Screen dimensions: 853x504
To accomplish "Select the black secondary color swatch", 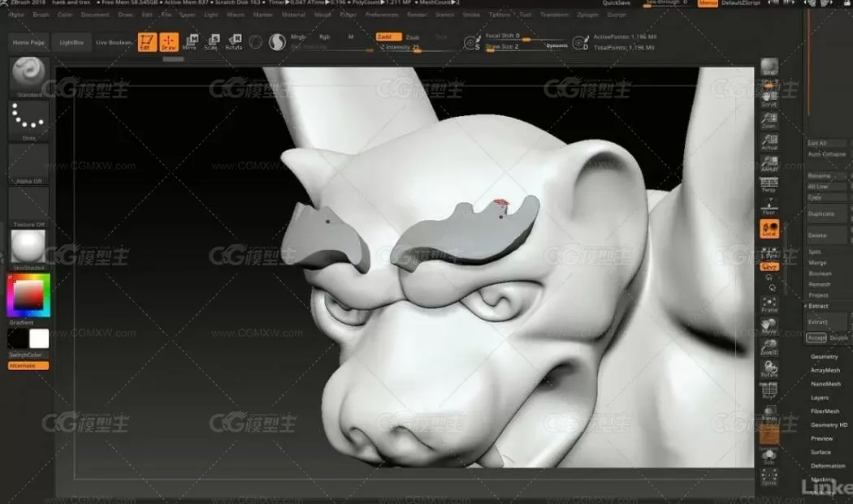I will click(x=17, y=338).
